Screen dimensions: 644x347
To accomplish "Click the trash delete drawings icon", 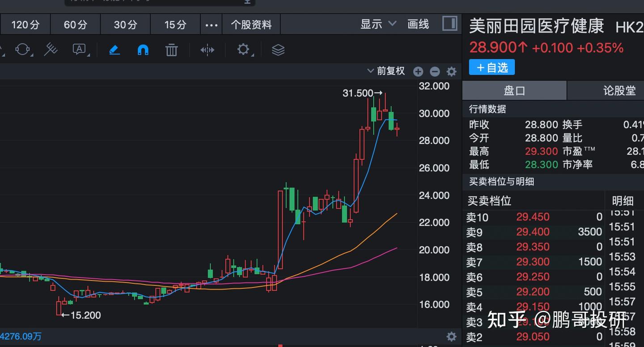I will coord(171,50).
